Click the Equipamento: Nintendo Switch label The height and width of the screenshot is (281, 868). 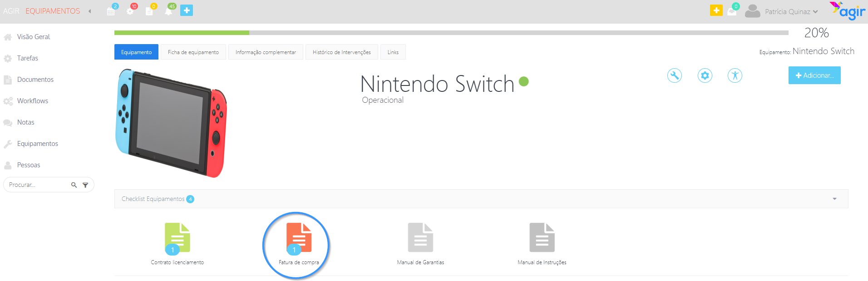click(x=807, y=51)
